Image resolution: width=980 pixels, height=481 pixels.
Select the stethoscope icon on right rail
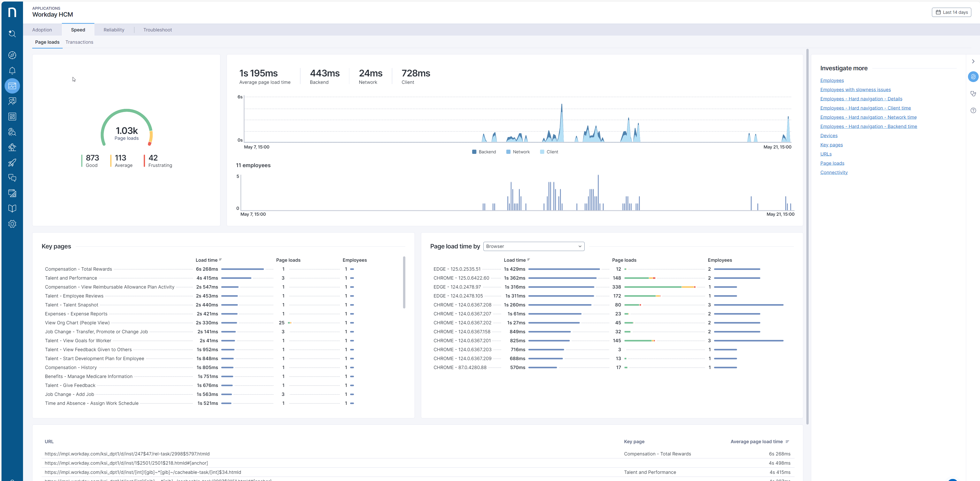pyautogui.click(x=973, y=94)
